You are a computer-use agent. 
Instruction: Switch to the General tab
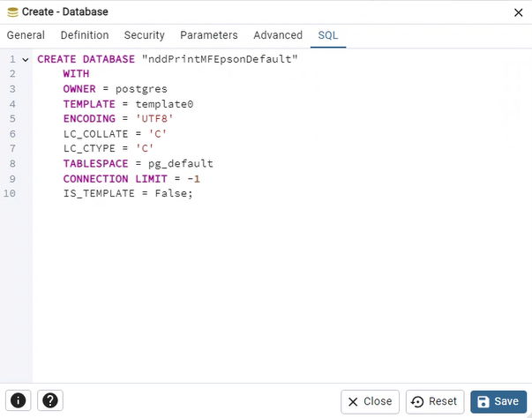(26, 35)
